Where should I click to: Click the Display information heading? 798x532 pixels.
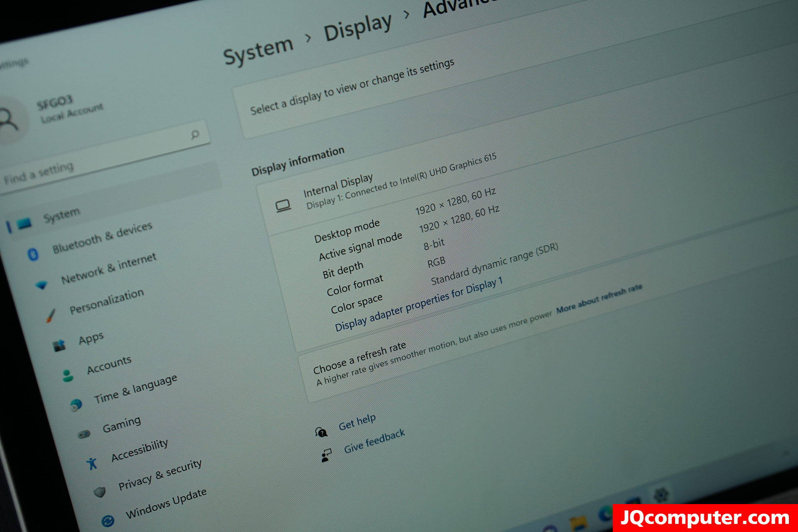tap(298, 161)
